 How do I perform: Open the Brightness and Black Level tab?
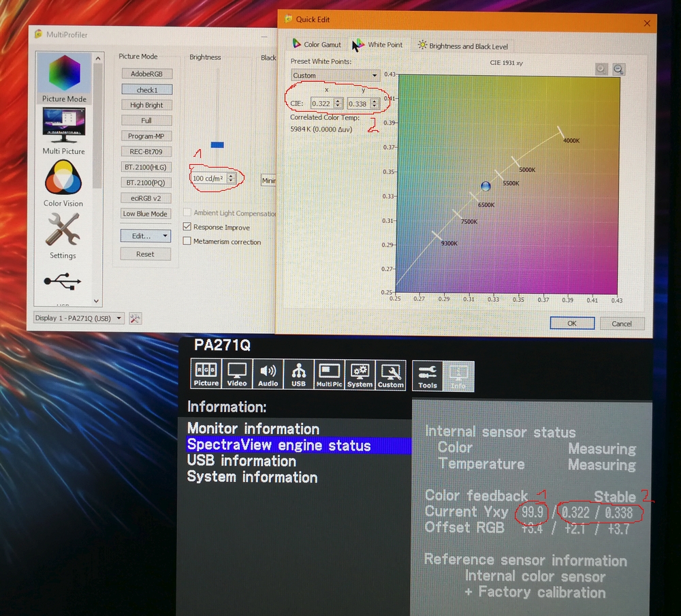(462, 46)
